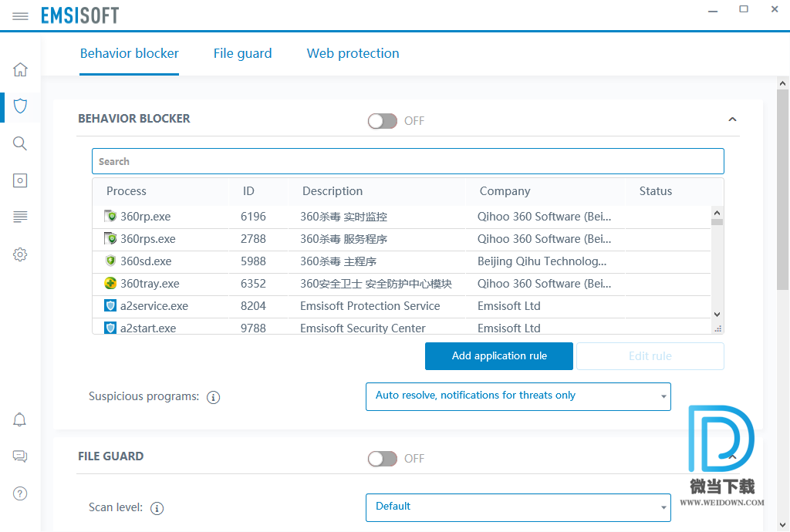Screen dimensions: 790x532
Task: Select the 360rp.exe process row
Action: [x=401, y=217]
